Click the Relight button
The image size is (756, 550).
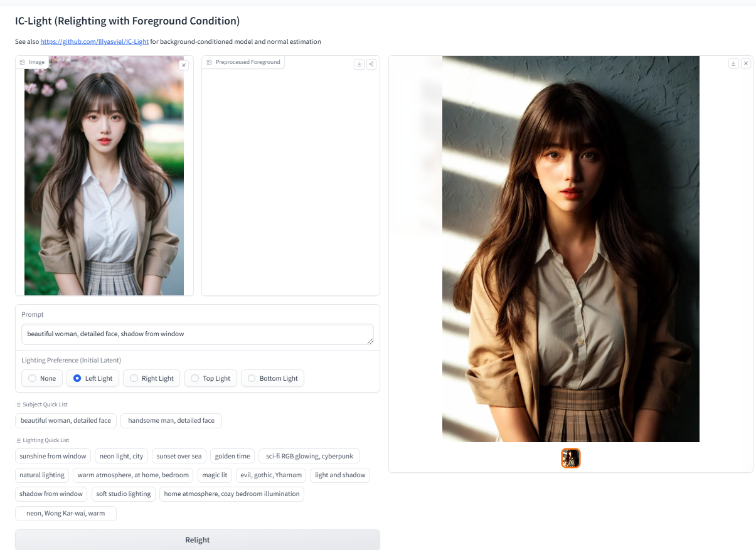point(198,540)
